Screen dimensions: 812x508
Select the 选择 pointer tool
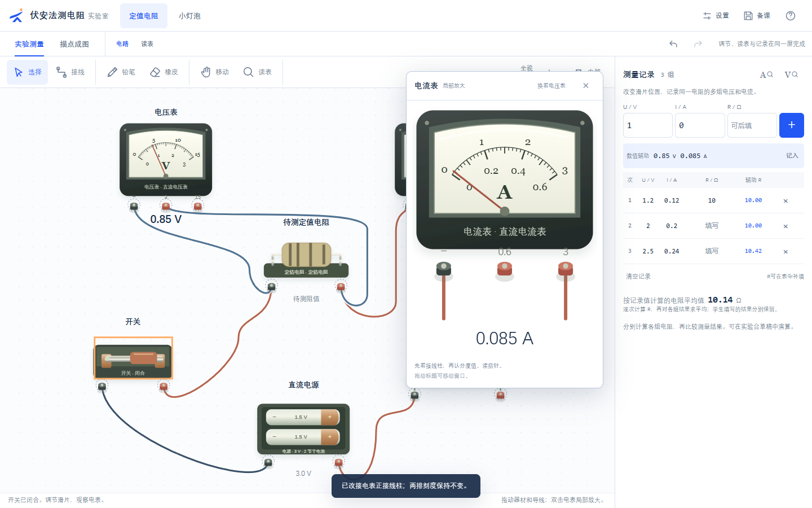coord(28,72)
